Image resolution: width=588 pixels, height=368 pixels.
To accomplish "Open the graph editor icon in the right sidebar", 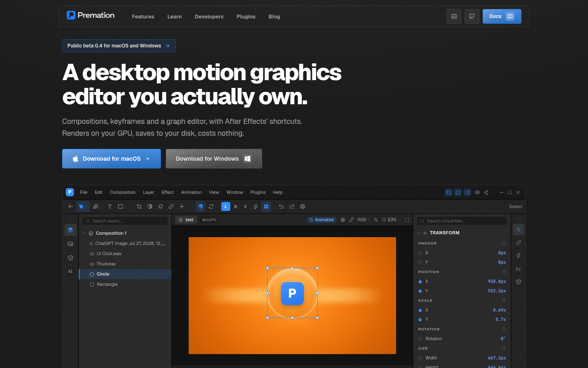I will 519,269.
